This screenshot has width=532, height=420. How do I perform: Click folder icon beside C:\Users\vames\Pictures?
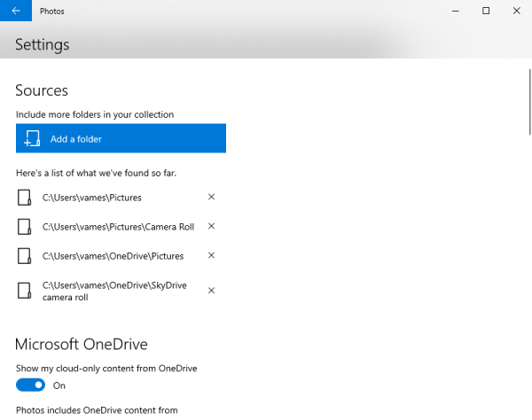[26, 198]
